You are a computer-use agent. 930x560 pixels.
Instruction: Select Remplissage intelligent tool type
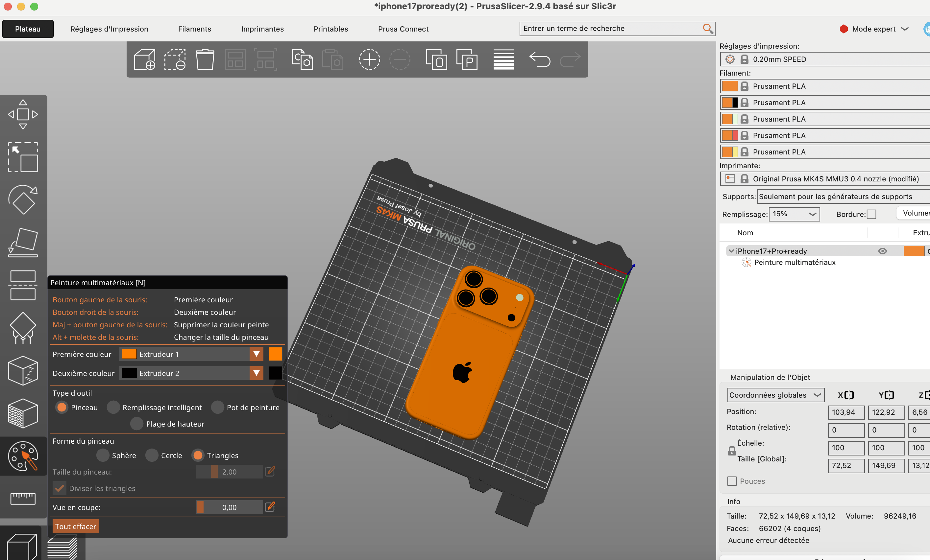[113, 407]
